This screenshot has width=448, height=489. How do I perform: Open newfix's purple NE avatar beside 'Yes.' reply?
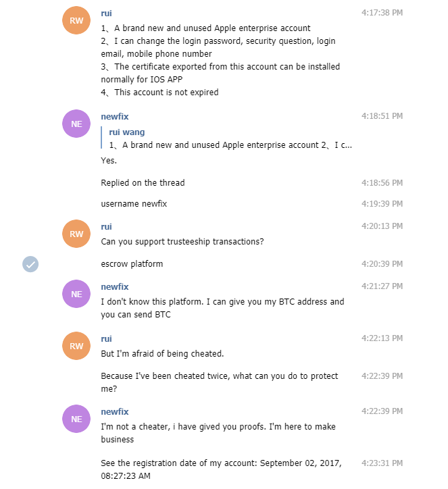tap(76, 124)
